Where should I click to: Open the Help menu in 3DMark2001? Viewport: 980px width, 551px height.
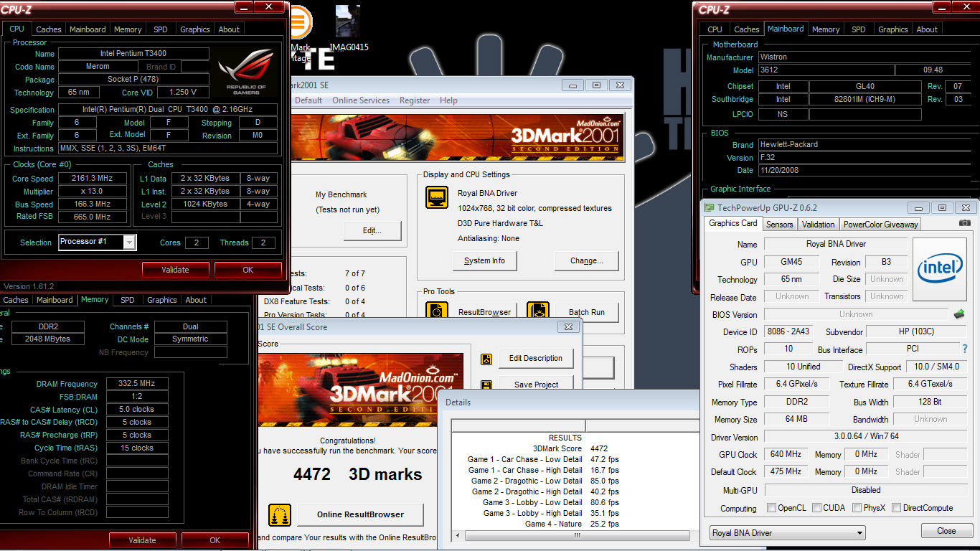[x=448, y=100]
